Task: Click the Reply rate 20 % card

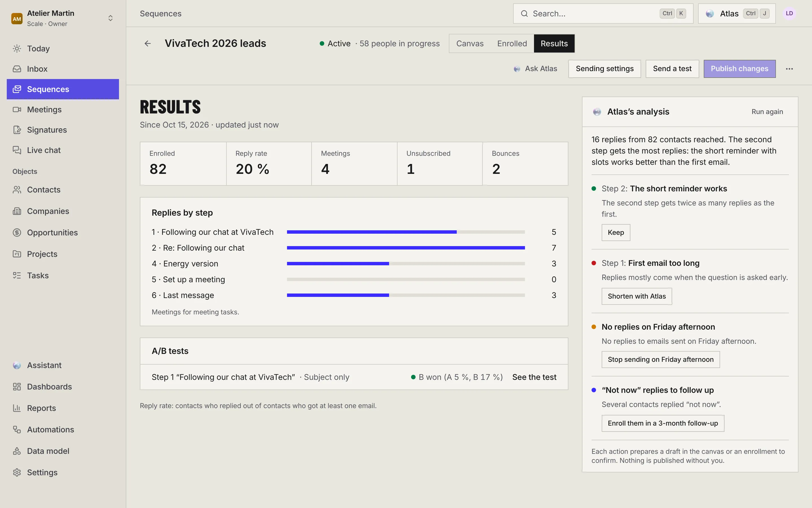Action: (269, 164)
